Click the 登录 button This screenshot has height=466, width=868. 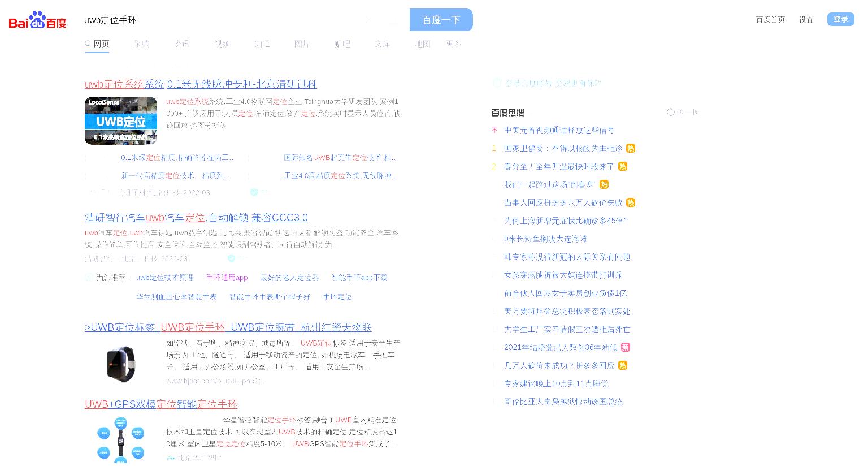pos(840,19)
